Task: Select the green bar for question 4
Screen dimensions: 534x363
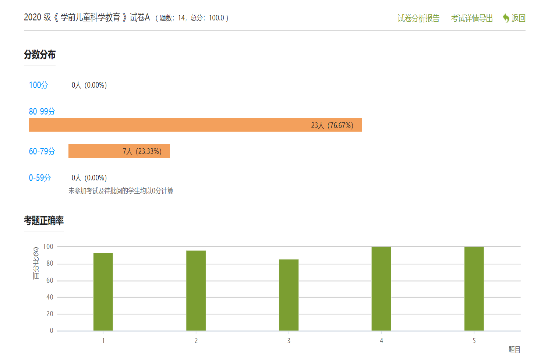Action: pos(381,289)
